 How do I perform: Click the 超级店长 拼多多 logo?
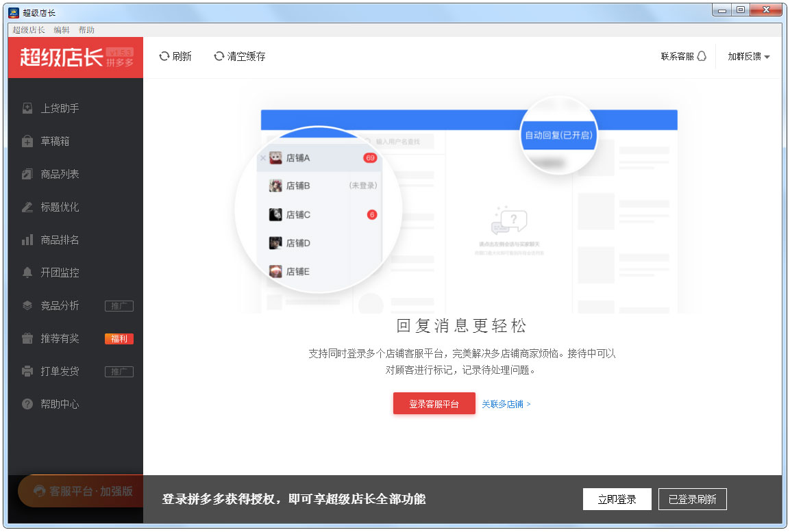click(x=75, y=58)
